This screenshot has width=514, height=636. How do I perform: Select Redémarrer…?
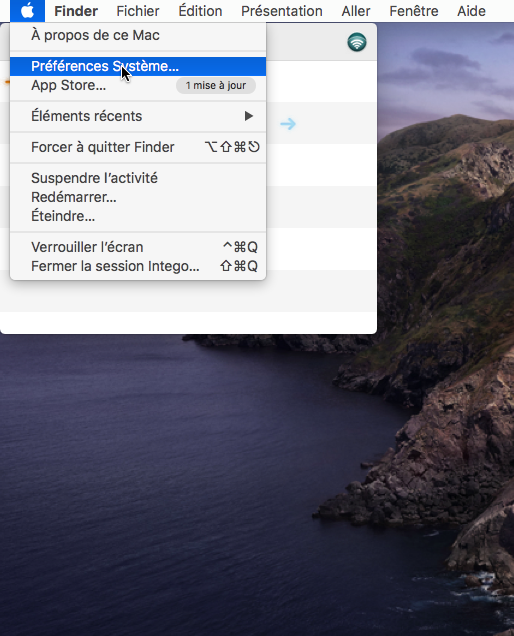[138, 197]
